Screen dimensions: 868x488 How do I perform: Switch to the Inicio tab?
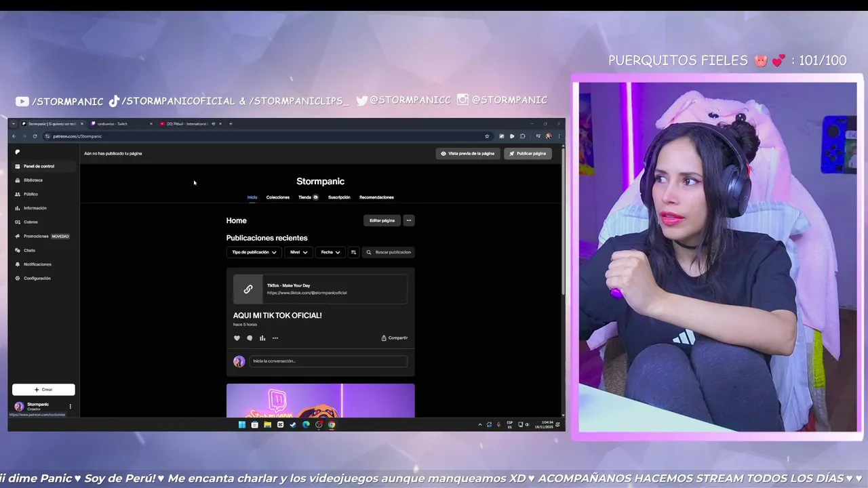click(x=252, y=197)
